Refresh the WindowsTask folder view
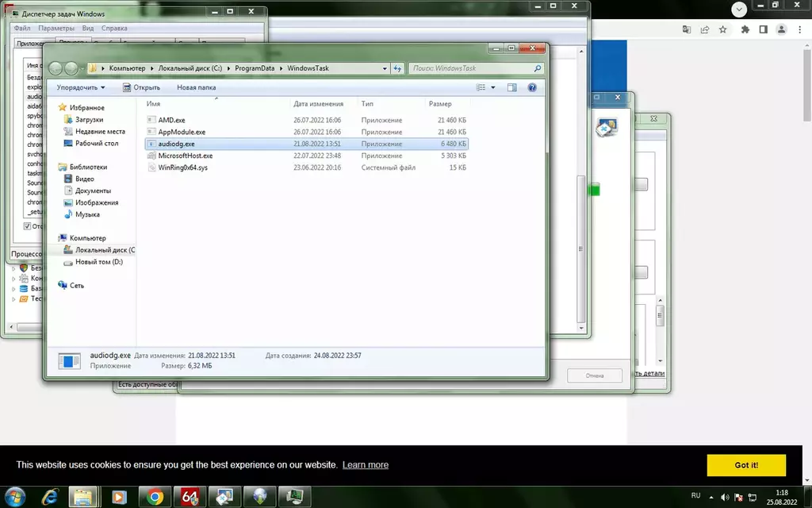Screen dimensions: 812x508 [397, 68]
